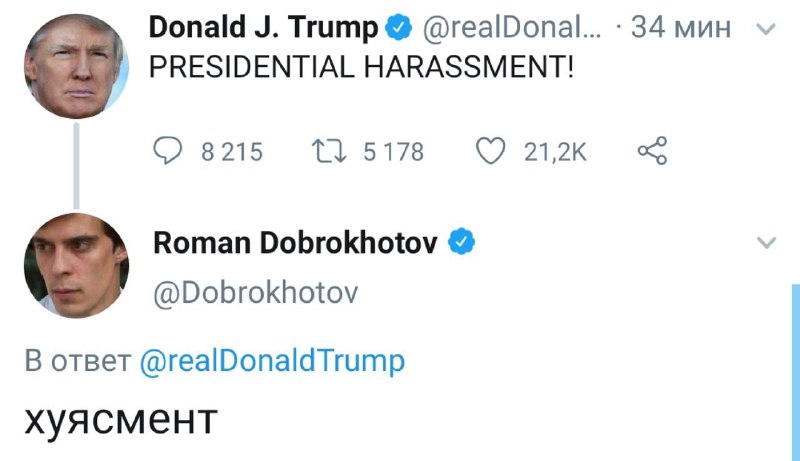Click the reply speech bubble icon
800x461 pixels.
(167, 151)
